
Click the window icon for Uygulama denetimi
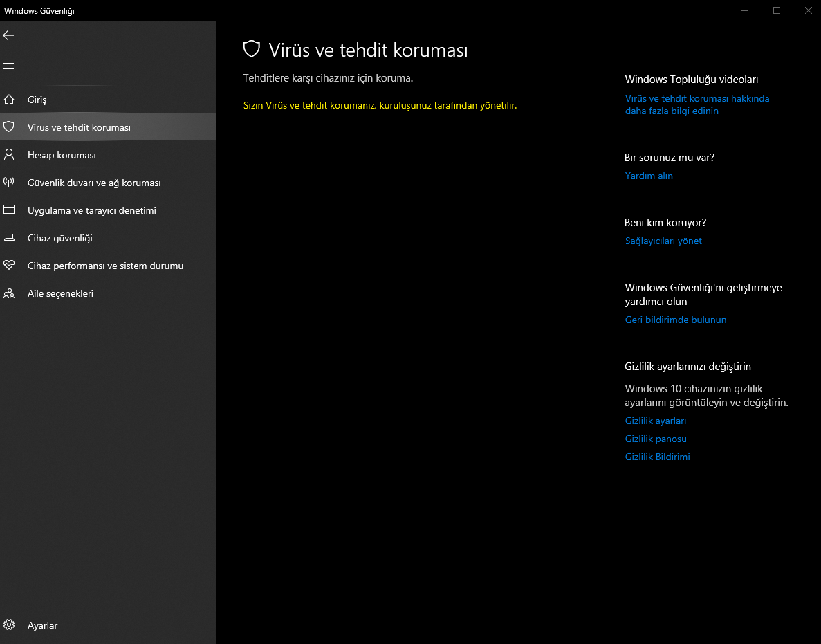click(x=9, y=210)
